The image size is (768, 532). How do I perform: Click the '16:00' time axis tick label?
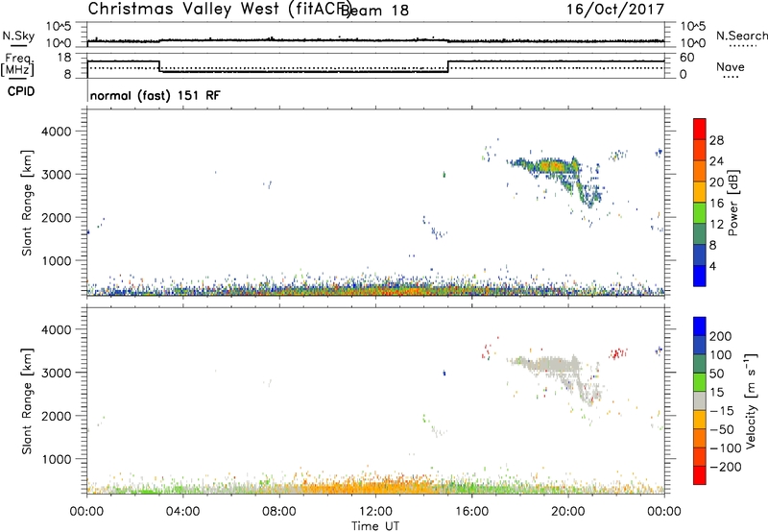click(471, 512)
